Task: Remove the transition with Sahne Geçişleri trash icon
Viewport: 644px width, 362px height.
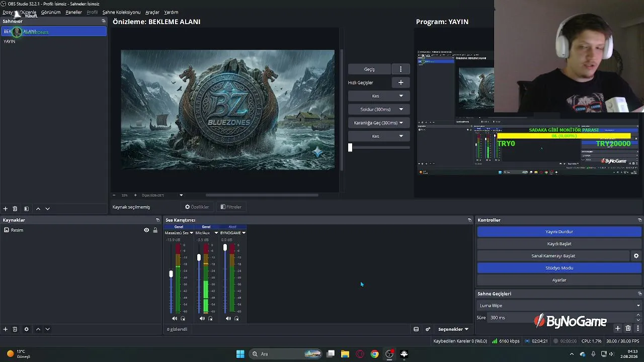Action: coord(628,328)
